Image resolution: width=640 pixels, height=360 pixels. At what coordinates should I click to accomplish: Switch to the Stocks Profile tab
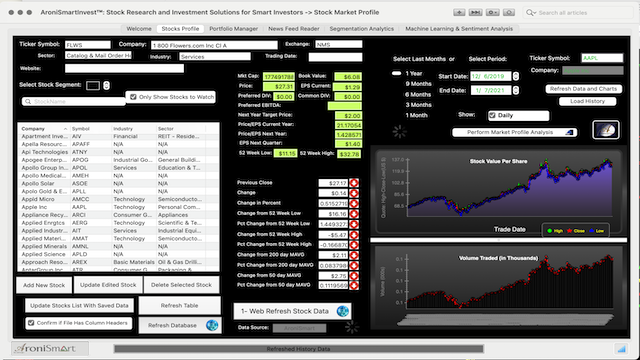pyautogui.click(x=180, y=29)
